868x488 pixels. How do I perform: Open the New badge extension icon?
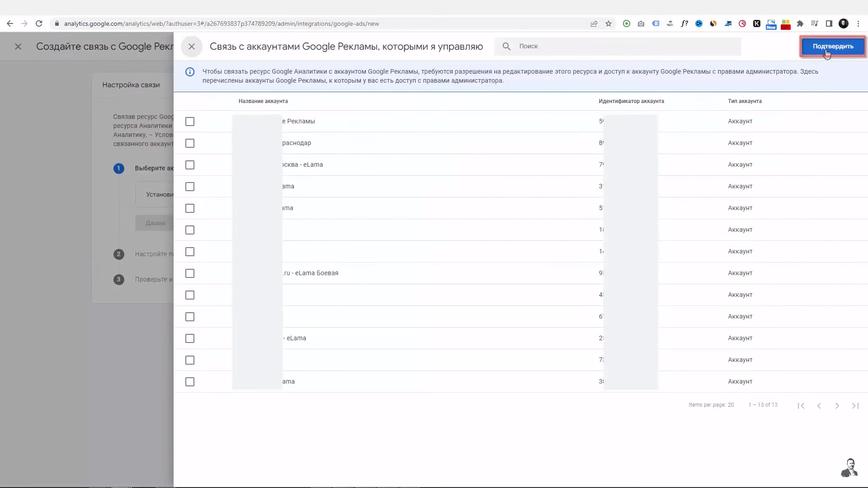[771, 24]
